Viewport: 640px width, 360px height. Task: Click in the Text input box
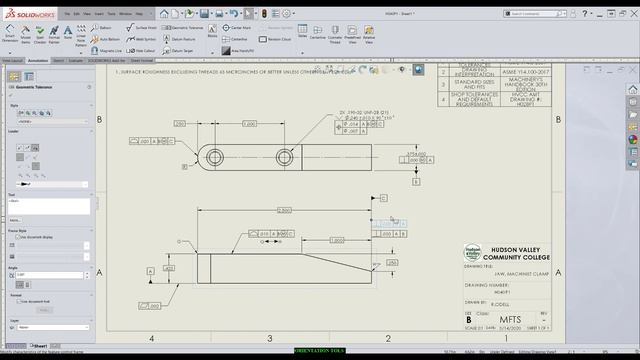49,207
